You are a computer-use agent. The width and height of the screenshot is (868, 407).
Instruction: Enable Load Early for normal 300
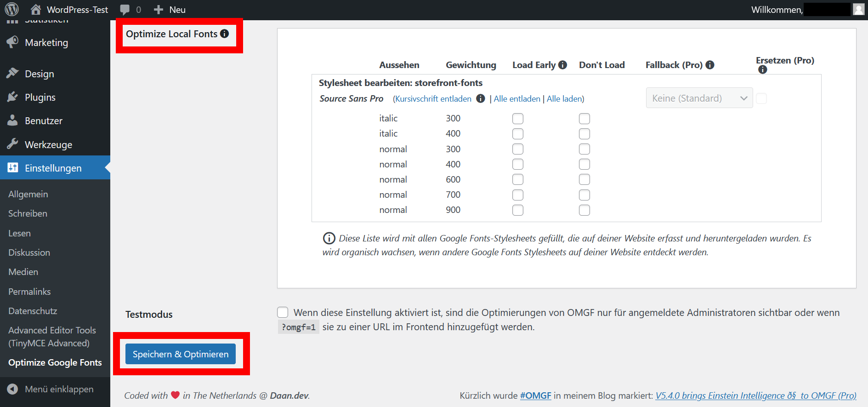[518, 149]
